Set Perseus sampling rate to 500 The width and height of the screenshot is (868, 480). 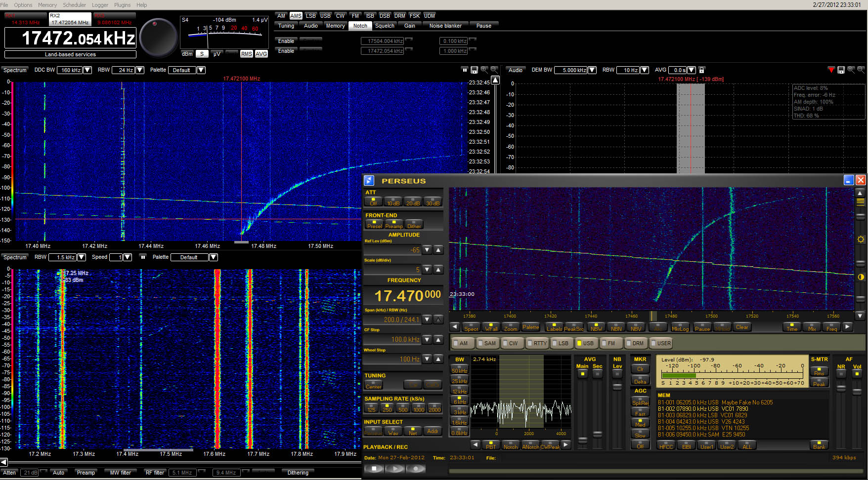pyautogui.click(x=403, y=408)
